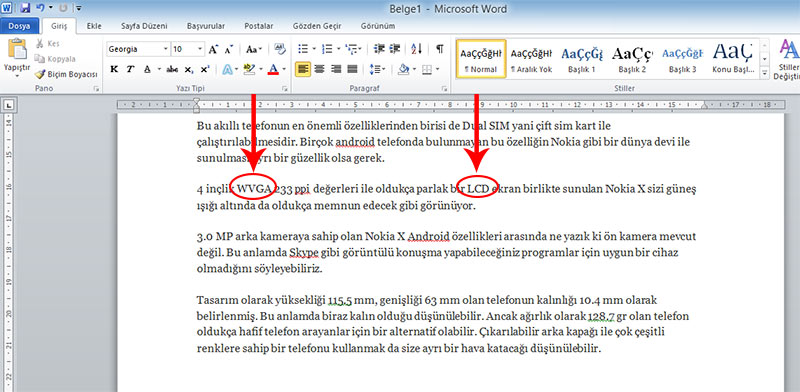Select align left paragraph button
800x392 pixels.
click(x=303, y=69)
